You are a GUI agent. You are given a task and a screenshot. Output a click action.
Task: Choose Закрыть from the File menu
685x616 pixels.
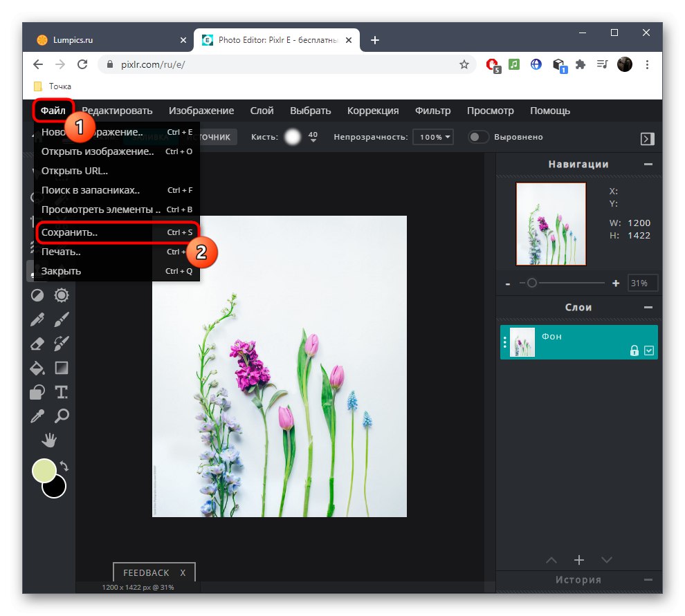click(117, 271)
